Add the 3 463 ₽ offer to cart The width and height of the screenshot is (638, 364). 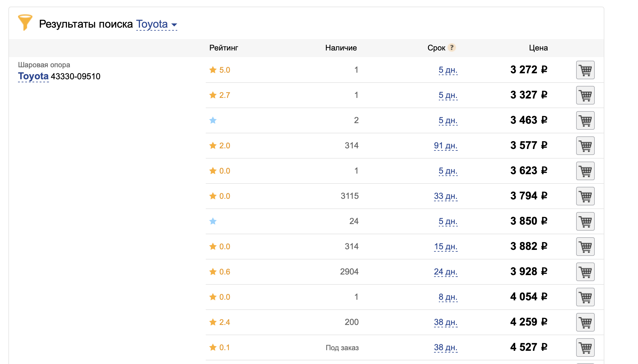coord(585,120)
